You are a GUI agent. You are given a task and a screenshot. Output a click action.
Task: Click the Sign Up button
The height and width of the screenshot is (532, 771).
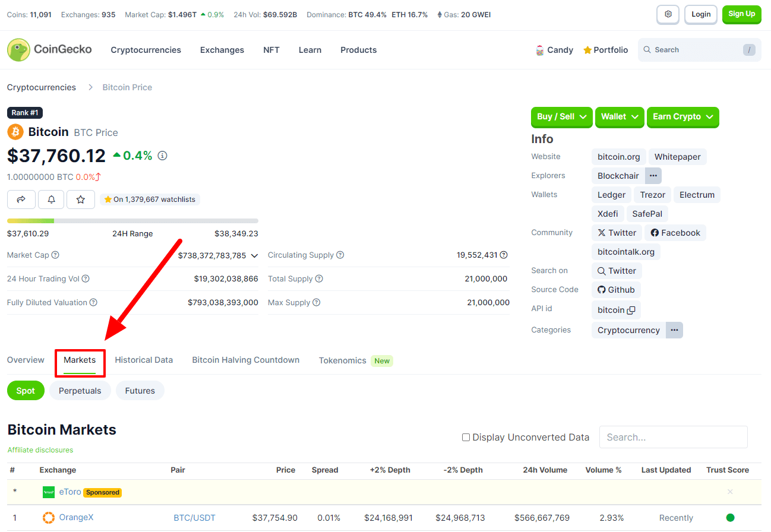pos(741,14)
